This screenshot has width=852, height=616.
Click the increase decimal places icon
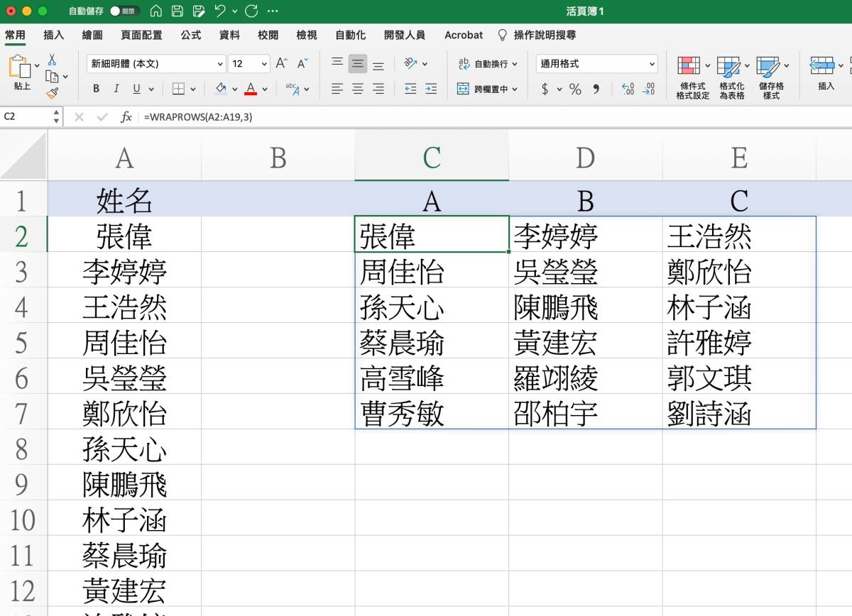point(628,88)
